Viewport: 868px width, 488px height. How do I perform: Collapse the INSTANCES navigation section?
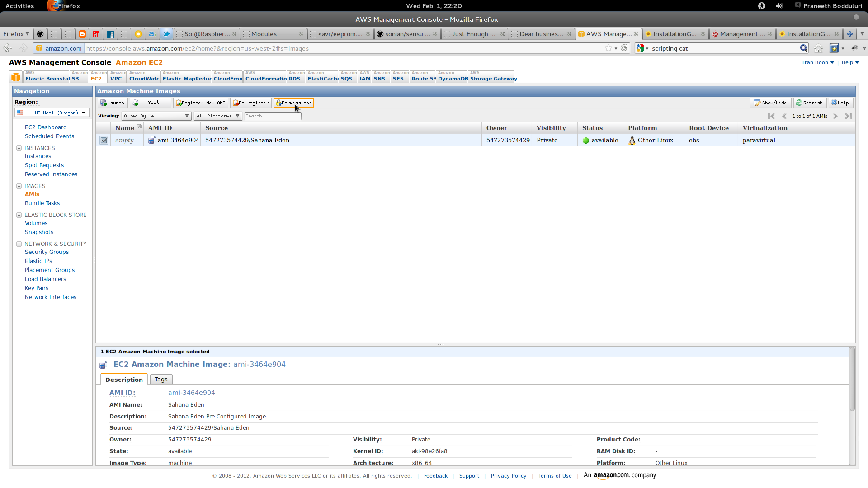tap(19, 148)
